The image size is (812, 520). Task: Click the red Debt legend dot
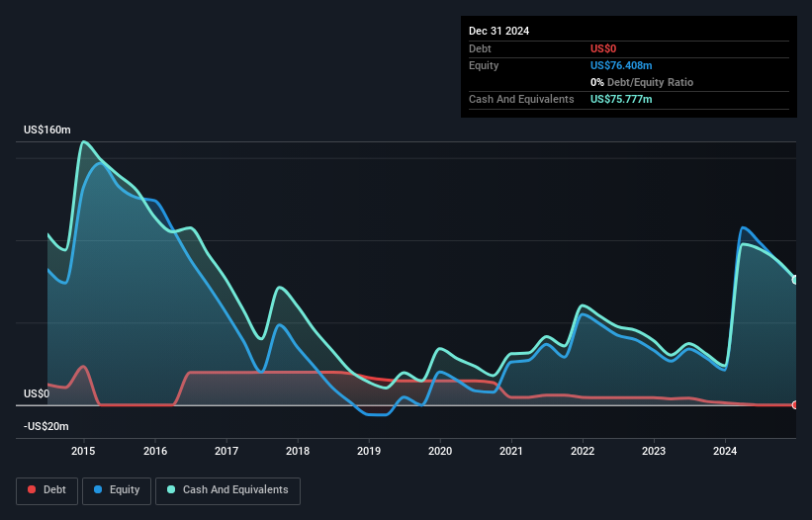point(32,489)
